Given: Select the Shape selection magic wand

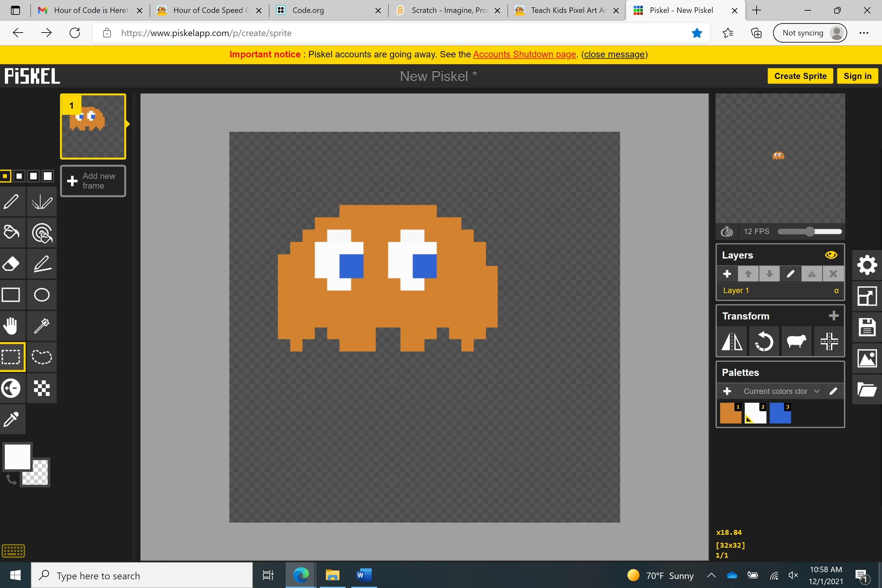Looking at the screenshot, I should tap(42, 326).
